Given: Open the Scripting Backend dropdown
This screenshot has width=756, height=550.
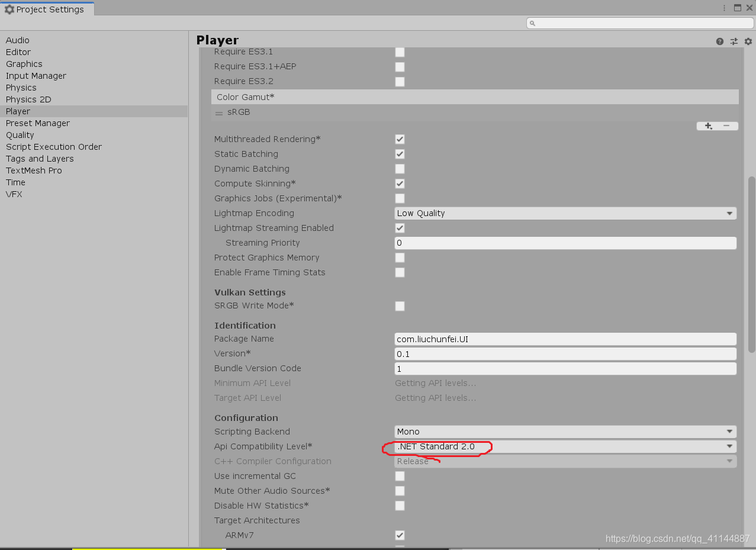Looking at the screenshot, I should 565,432.
